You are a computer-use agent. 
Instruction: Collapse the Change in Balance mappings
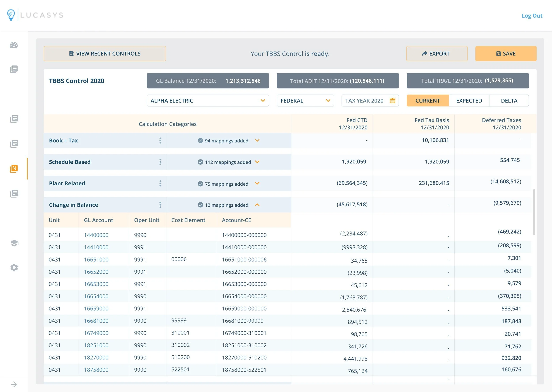tap(257, 205)
